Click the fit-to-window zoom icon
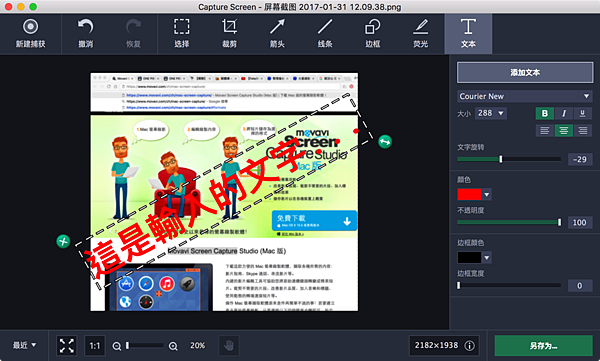Screen dimensions: 600x361 67,346
